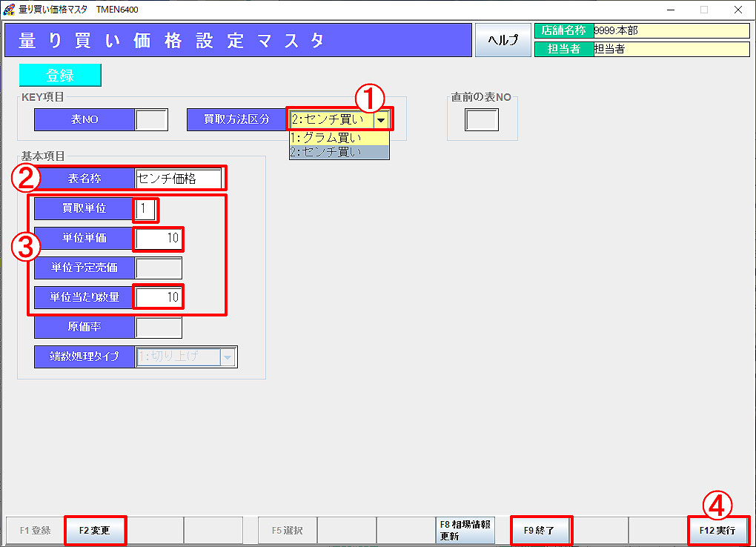Click the 表NO input field
Viewport: 756px width, 547px height.
tap(151, 119)
